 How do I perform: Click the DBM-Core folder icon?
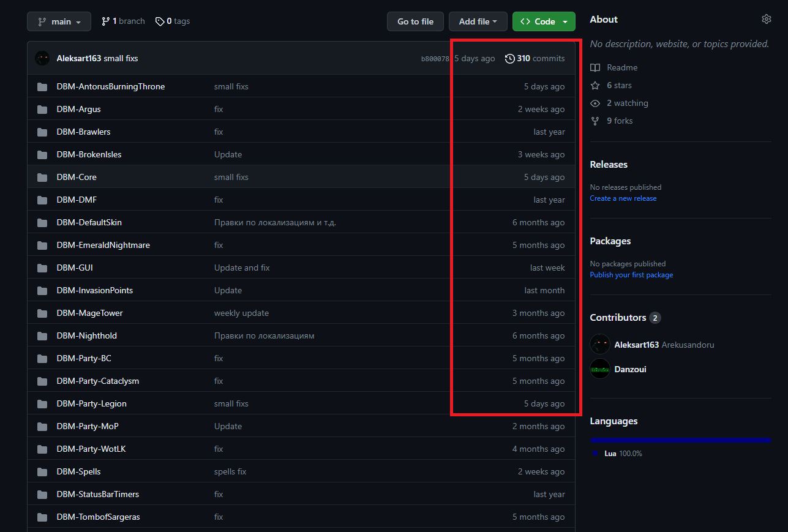coord(42,178)
